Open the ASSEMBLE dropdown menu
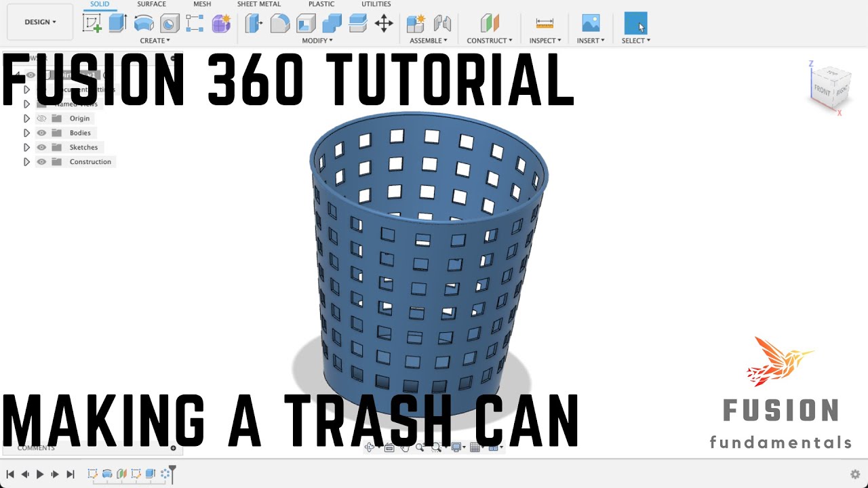Screen dimensions: 868x488 coord(429,41)
